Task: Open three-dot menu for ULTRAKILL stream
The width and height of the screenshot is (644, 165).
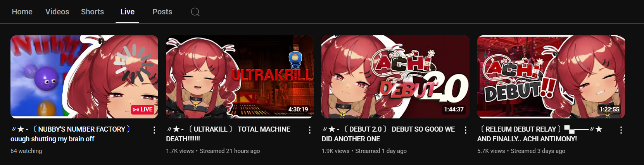Action: 310,130
